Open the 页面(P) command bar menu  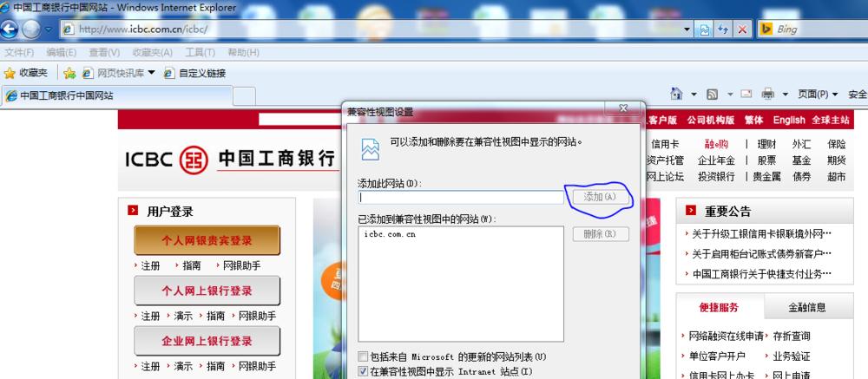tap(818, 95)
